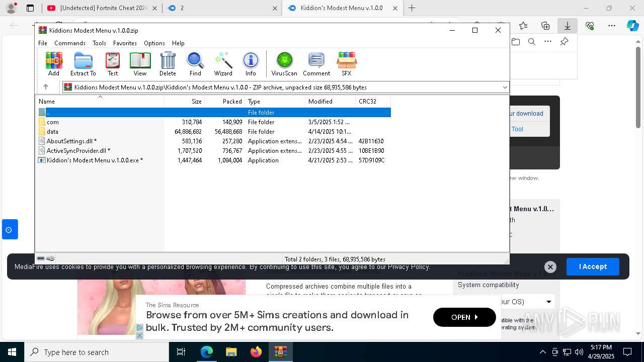644x362 pixels.
Task: Open File Explorer from the taskbar
Action: click(x=231, y=352)
